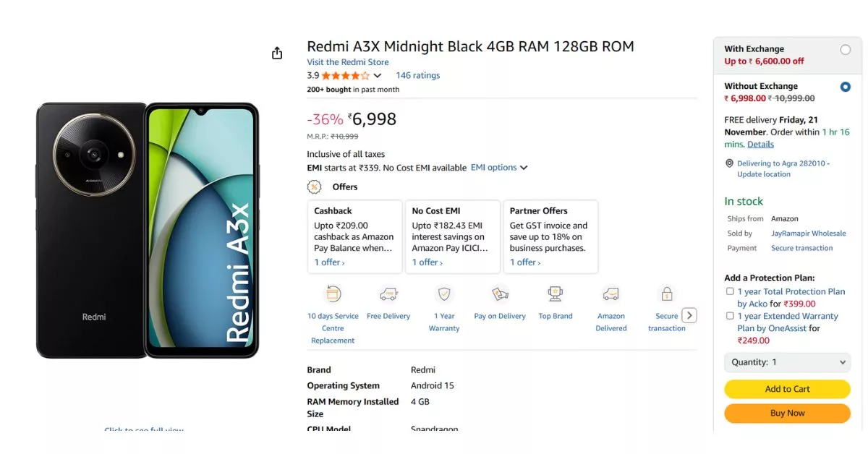Click Add to Cart button

pyautogui.click(x=787, y=389)
